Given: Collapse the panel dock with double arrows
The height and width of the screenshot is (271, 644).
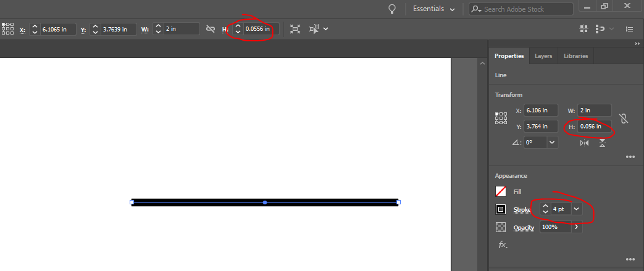Looking at the screenshot, I should (637, 44).
